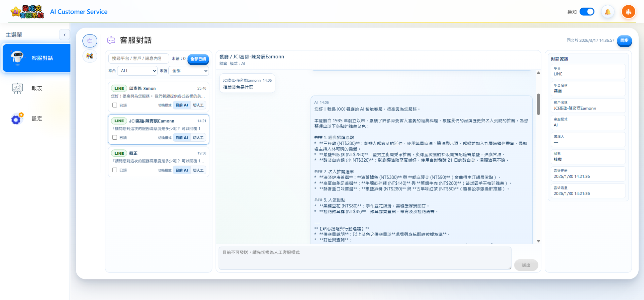The image size is (644, 300).
Task: Turn off the 通知 notification toggle
Action: pos(587,11)
